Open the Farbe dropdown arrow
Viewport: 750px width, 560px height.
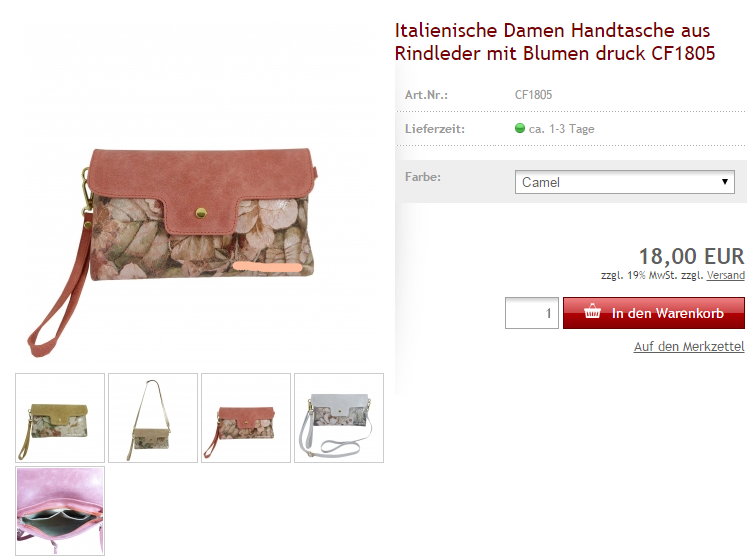coord(725,182)
